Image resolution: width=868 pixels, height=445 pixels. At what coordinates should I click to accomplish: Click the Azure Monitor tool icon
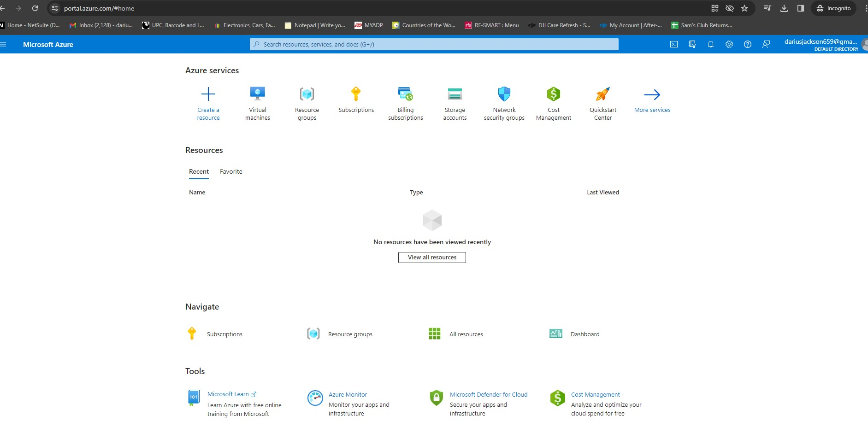pos(315,398)
